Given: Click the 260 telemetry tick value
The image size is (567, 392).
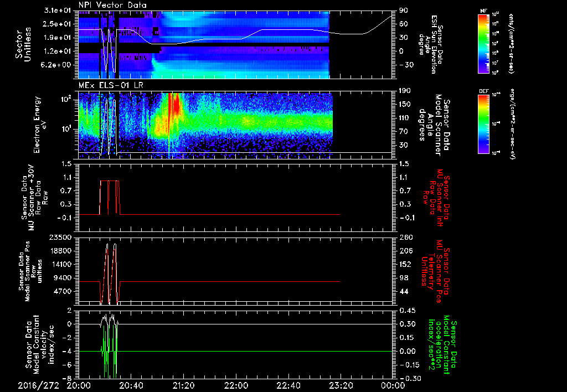Looking at the screenshot, I should coord(406,238).
